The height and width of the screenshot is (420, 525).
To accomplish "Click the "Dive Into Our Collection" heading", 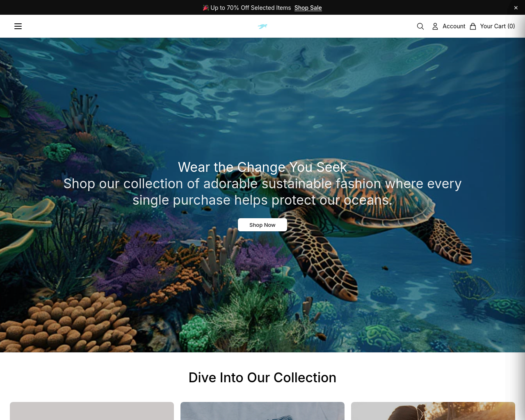I will pyautogui.click(x=262, y=377).
